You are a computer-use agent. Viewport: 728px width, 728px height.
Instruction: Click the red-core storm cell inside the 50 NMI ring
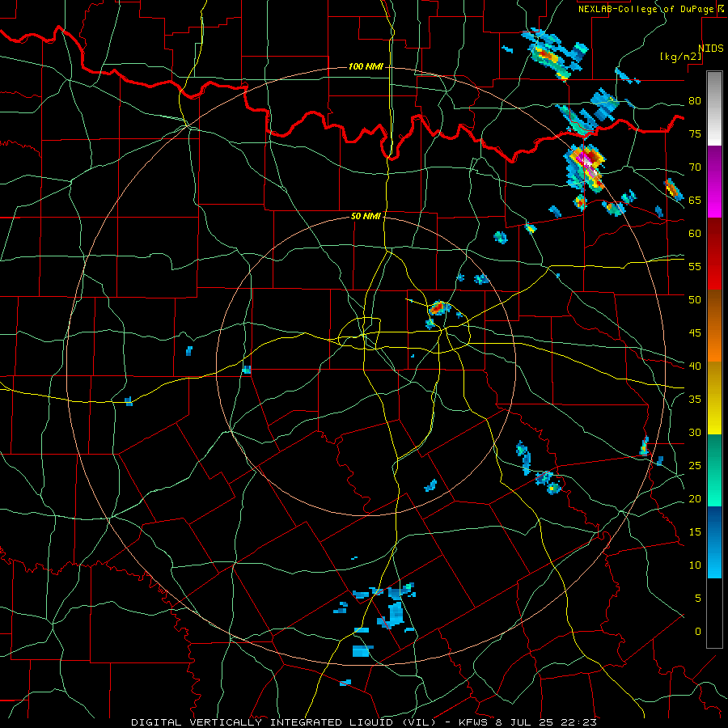click(438, 308)
